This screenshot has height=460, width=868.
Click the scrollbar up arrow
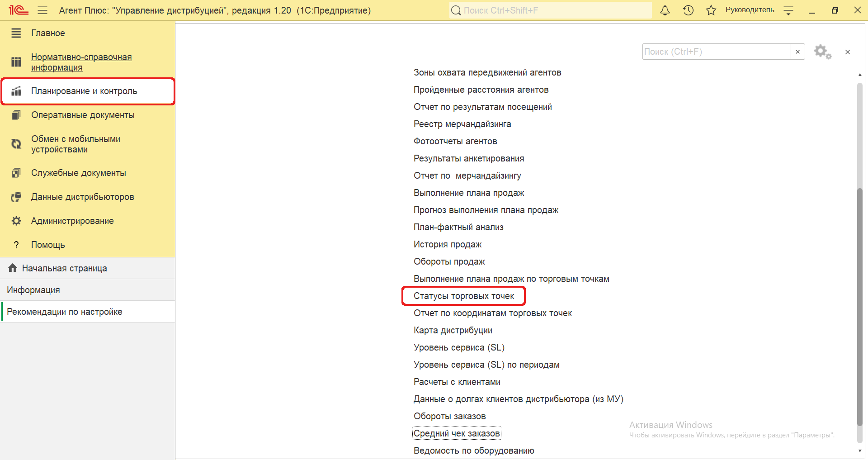pos(860,75)
